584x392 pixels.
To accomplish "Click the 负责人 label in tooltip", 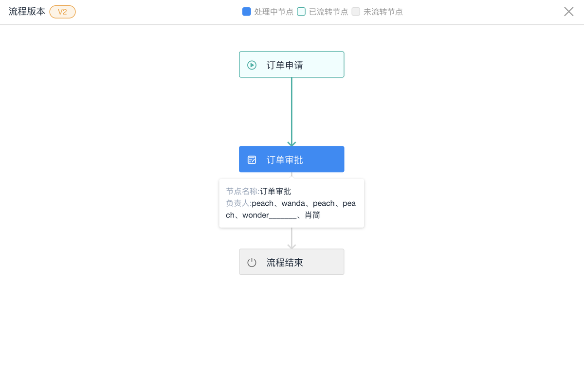I will tap(238, 203).
